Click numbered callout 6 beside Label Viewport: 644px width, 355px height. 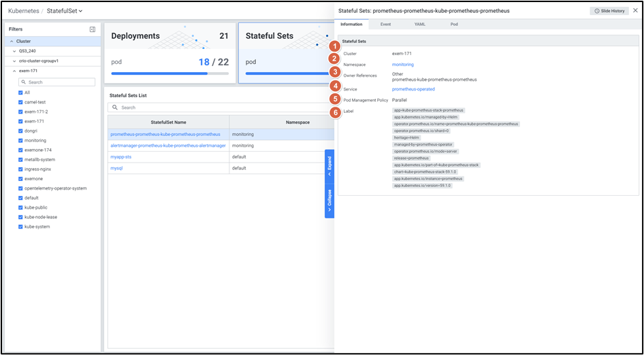click(334, 112)
